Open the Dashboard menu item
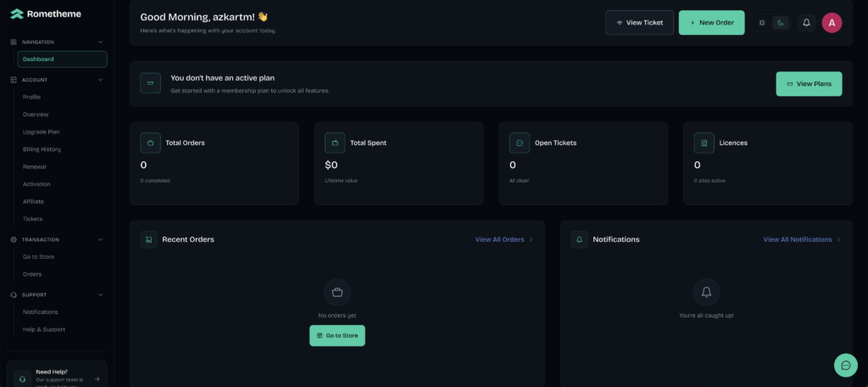 [x=63, y=59]
